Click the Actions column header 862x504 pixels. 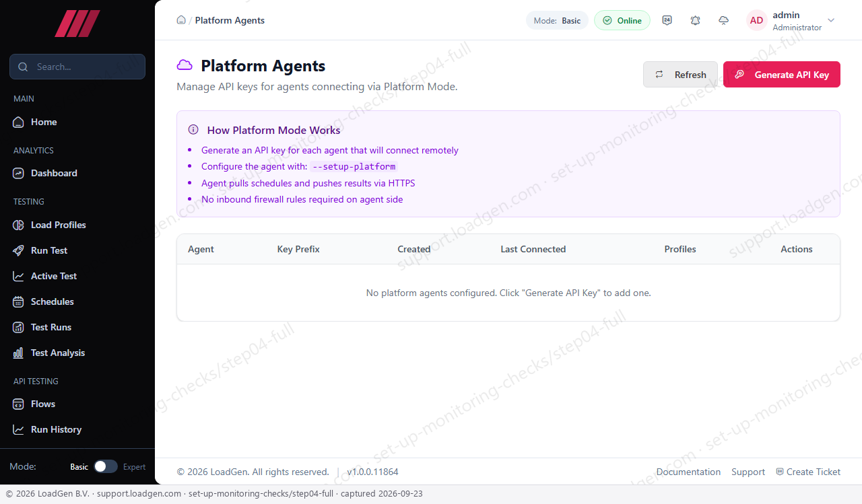point(797,249)
